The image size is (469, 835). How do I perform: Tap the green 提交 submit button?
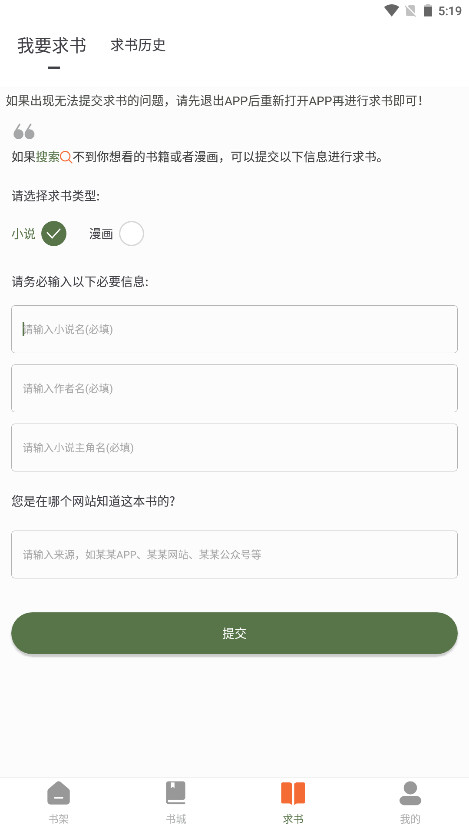[x=234, y=633]
